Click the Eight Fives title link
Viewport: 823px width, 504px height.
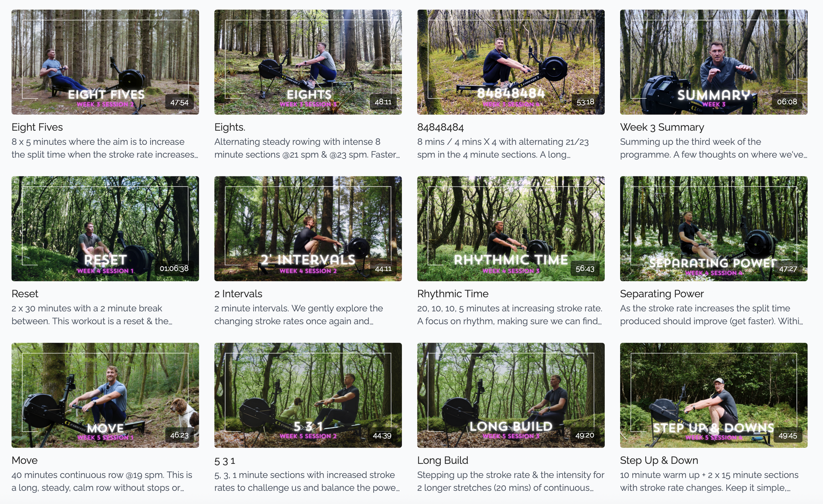(x=37, y=127)
